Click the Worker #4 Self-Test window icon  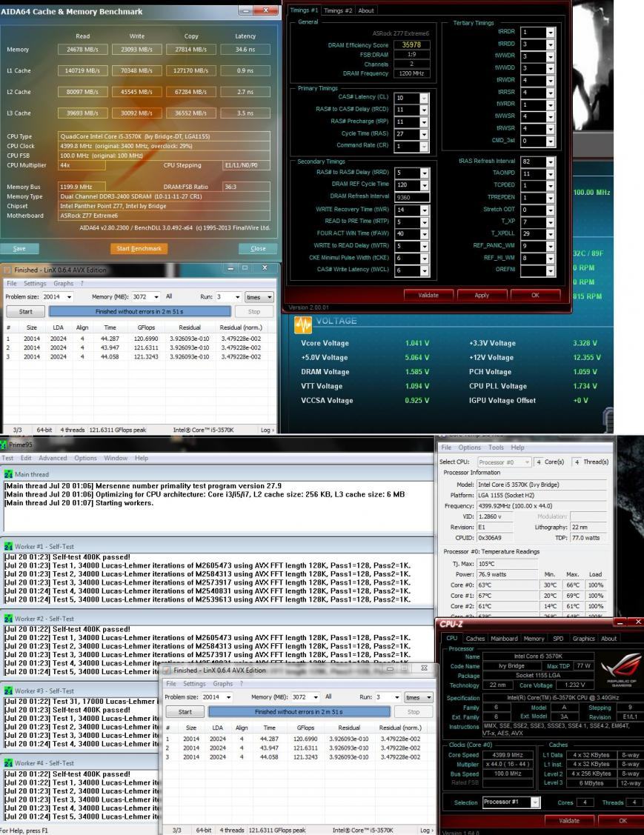(9, 762)
